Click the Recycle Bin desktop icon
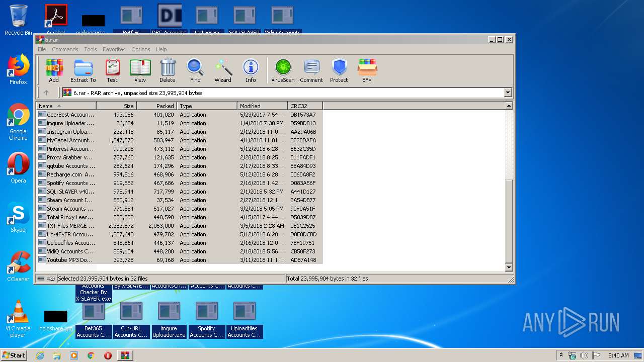Screen dimensions: 644x362 (18, 20)
